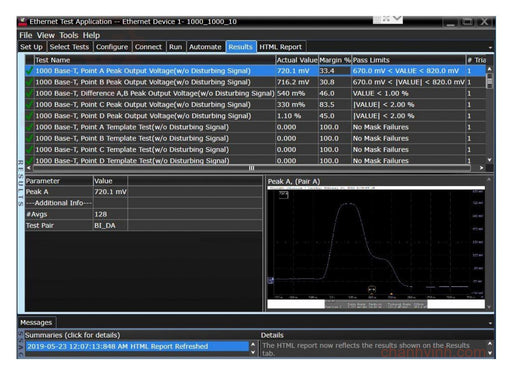Viewport: 512px width, 375px height.
Task: Open the Run tab
Action: click(175, 47)
